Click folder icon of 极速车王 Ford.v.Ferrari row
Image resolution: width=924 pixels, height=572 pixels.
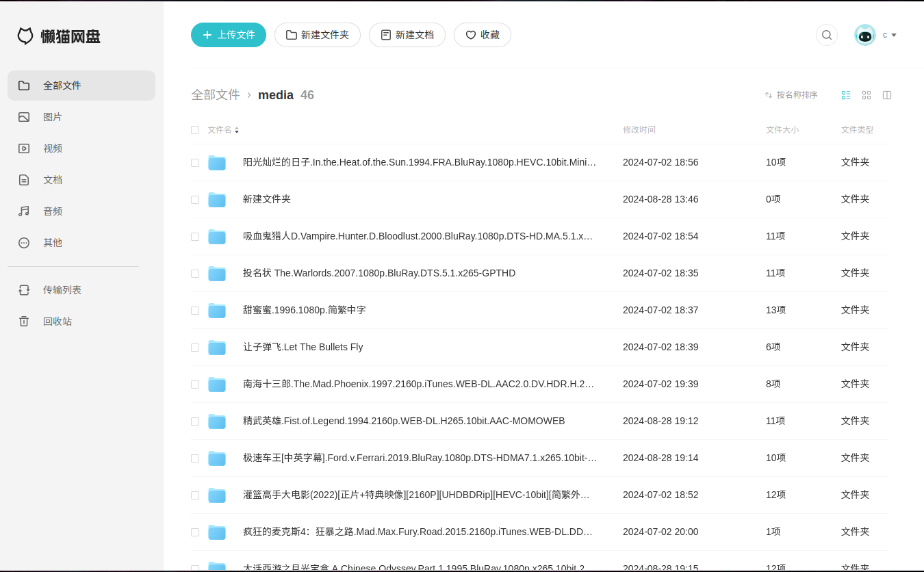217,458
